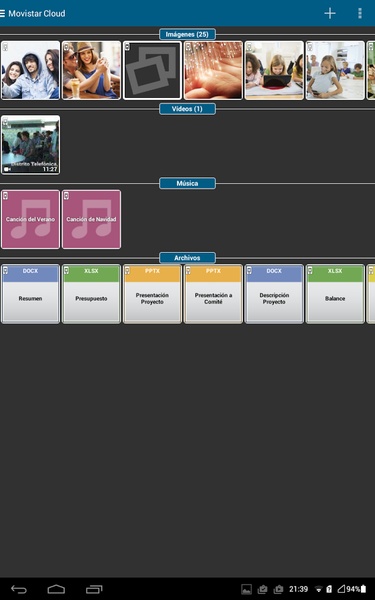Open the Música section header

[x=187, y=183]
